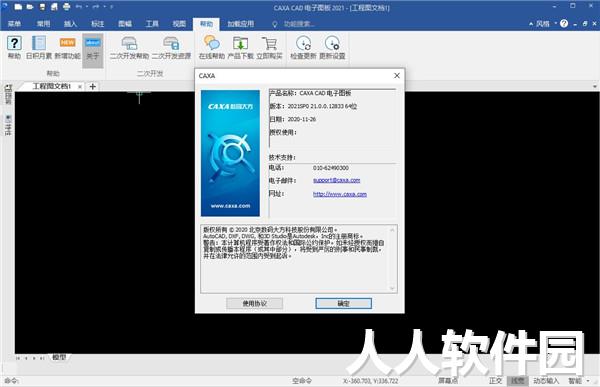Toggle 正交 ortho mode in status bar
600x387 pixels.
[495, 381]
